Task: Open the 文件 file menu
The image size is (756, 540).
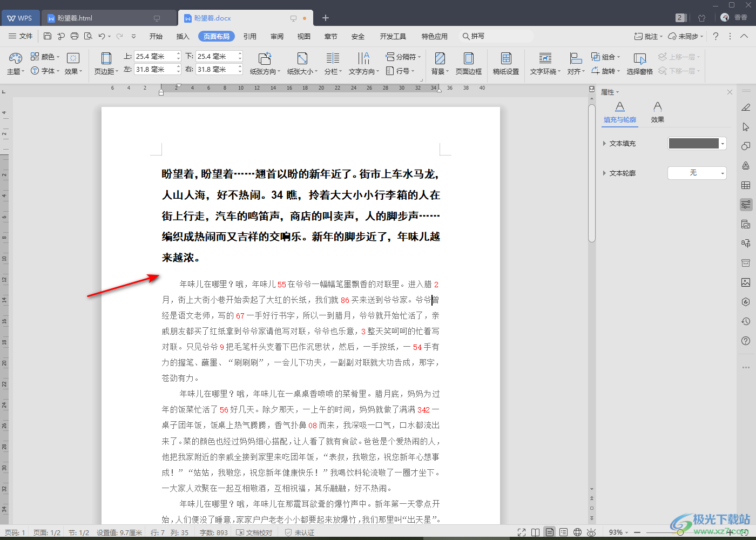Action: (x=21, y=36)
